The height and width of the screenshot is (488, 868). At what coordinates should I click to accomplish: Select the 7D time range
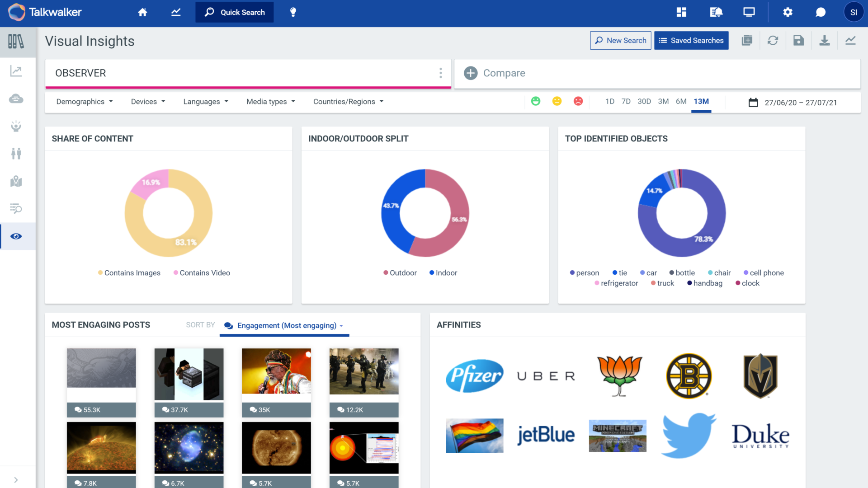626,102
